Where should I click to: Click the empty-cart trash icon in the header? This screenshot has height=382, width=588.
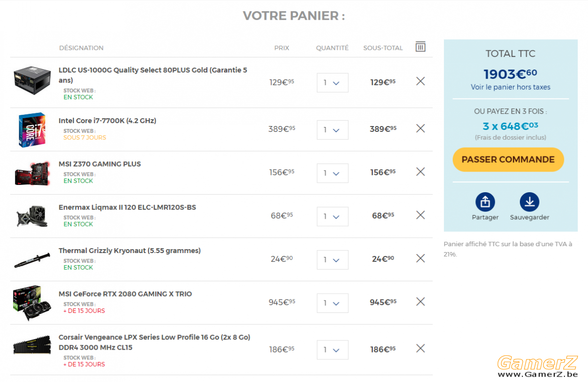pos(420,47)
